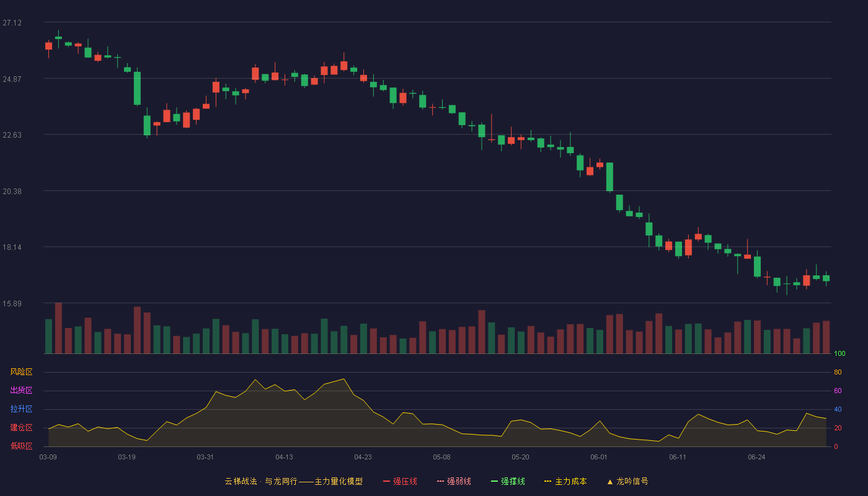This screenshot has height=496, width=868.
Task: Click the red 20 indicator scale label
Action: [838, 428]
